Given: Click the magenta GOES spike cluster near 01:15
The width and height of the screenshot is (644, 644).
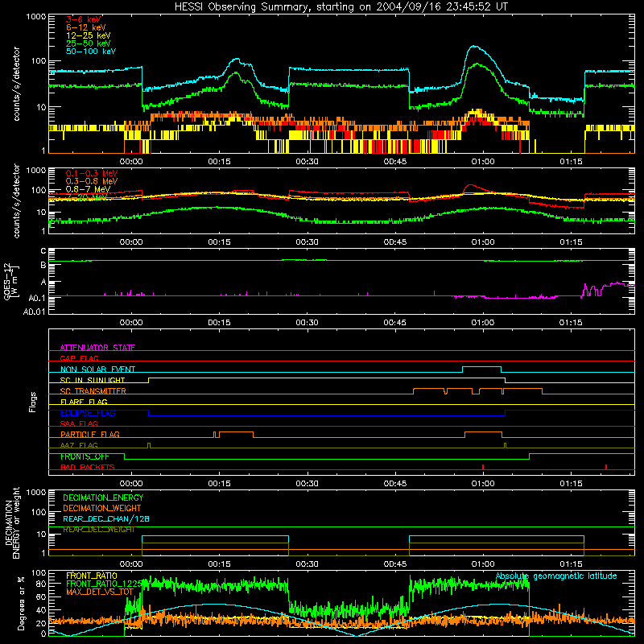Looking at the screenshot, I should (592, 290).
